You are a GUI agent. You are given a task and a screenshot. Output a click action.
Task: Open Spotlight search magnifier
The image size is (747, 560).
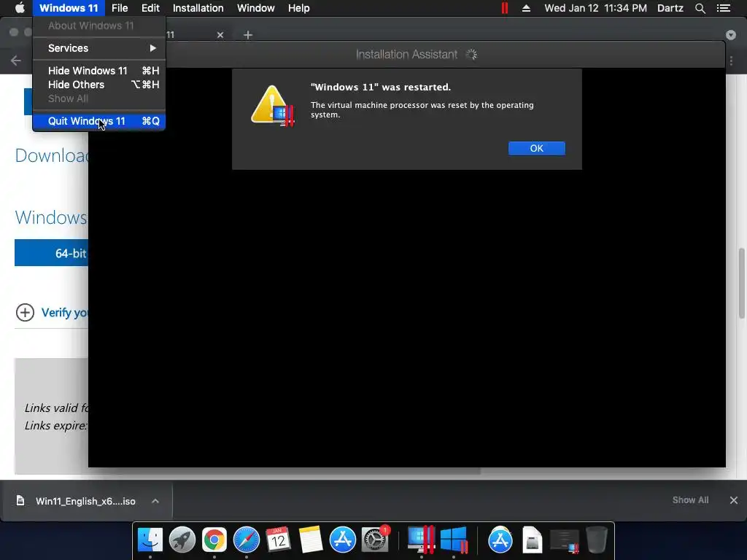pos(700,8)
